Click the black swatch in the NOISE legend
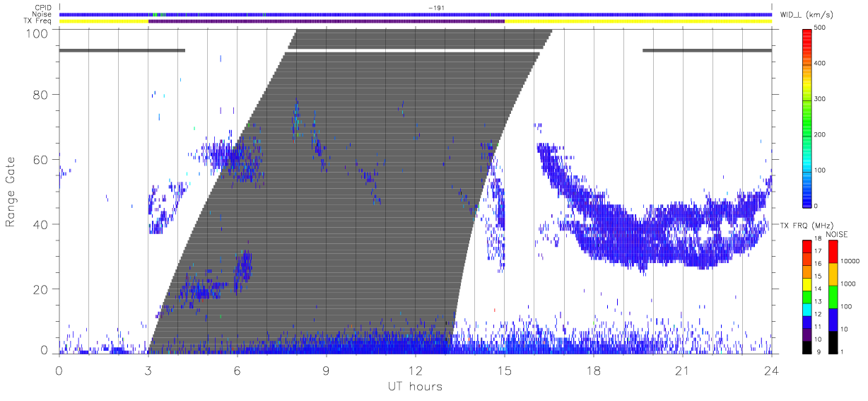The image size is (868, 401). 833,342
